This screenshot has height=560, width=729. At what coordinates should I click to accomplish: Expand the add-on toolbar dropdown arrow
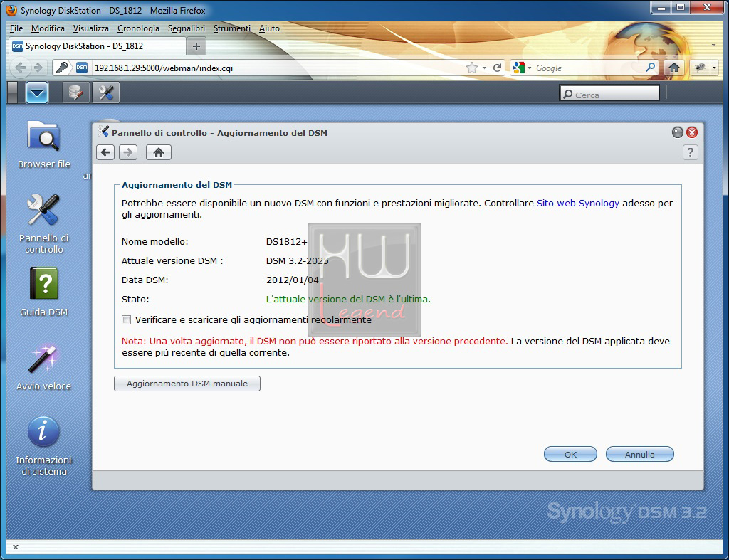(x=715, y=68)
